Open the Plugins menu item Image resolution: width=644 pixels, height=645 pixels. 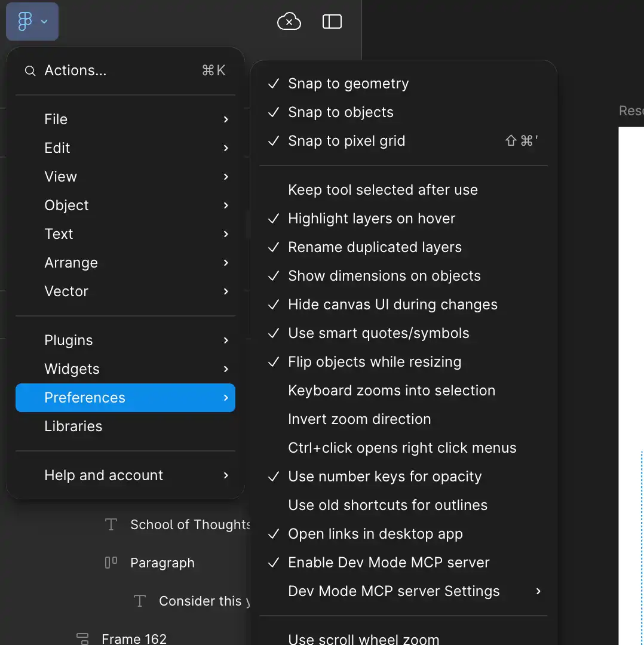coord(125,340)
